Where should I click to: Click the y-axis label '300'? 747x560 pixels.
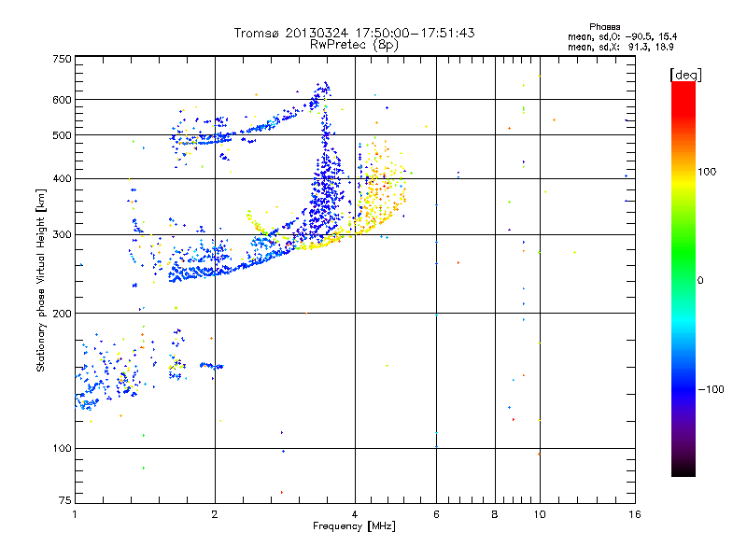pyautogui.click(x=62, y=235)
